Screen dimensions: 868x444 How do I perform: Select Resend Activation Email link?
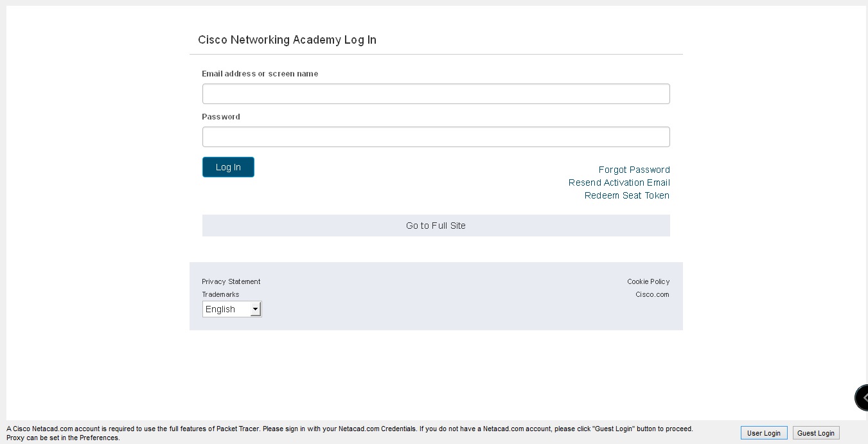619,182
